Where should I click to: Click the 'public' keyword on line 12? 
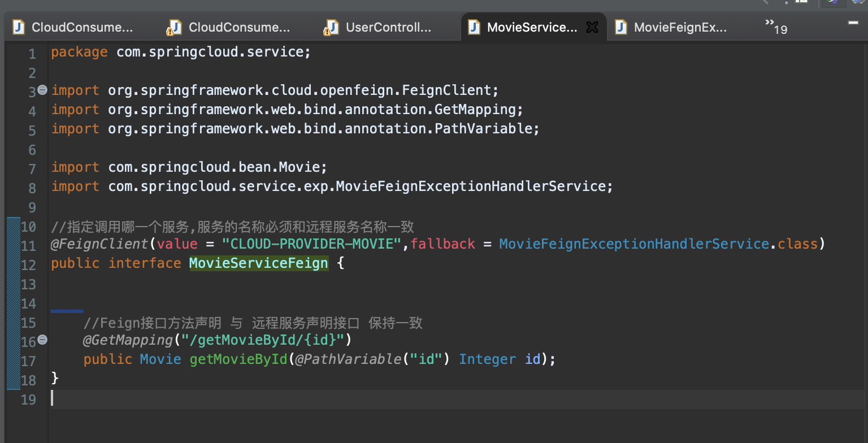coord(75,263)
